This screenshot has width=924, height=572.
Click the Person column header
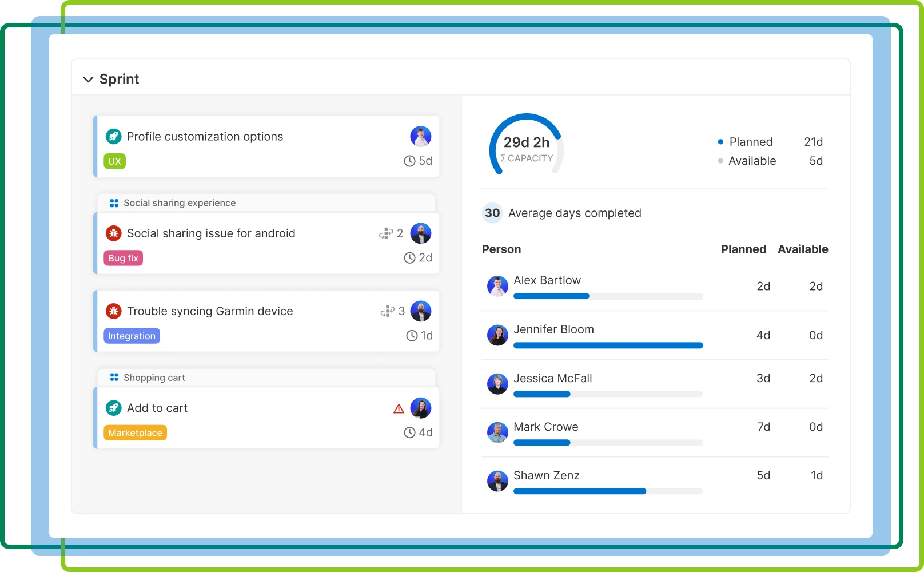pyautogui.click(x=501, y=249)
